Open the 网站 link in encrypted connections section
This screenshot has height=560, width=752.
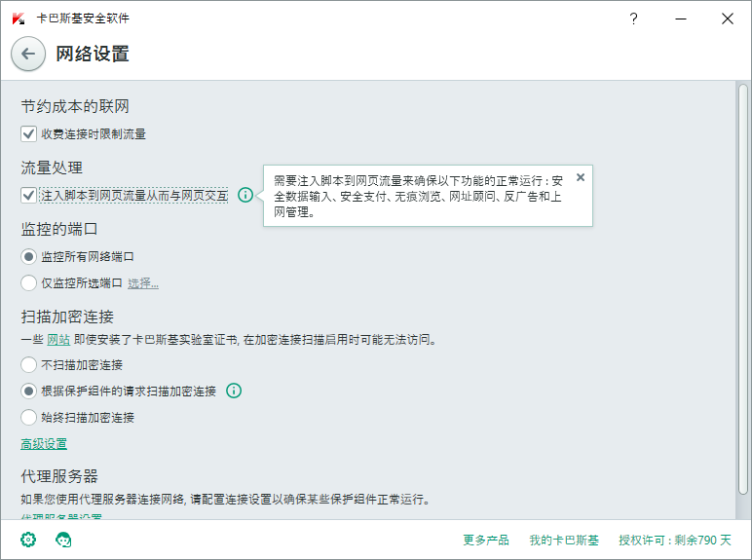coord(58,340)
